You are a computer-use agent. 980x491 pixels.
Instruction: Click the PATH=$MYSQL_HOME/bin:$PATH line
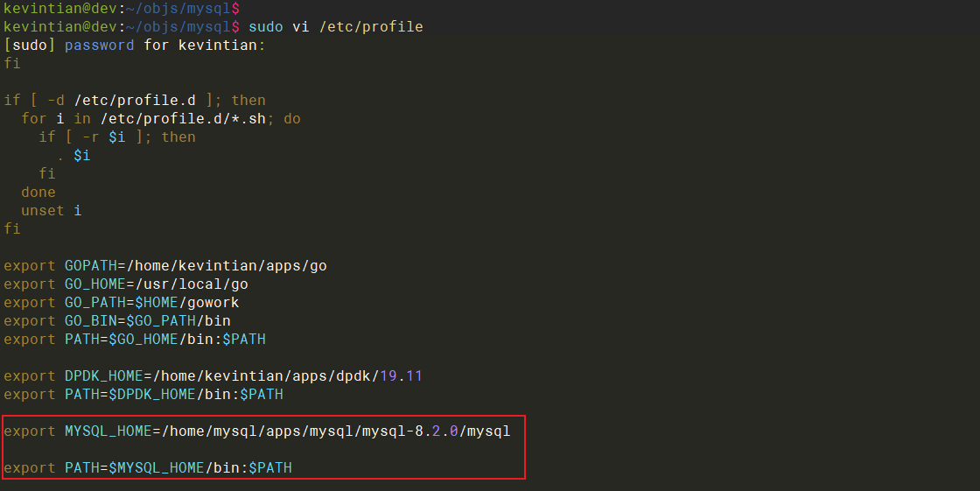tap(148, 468)
